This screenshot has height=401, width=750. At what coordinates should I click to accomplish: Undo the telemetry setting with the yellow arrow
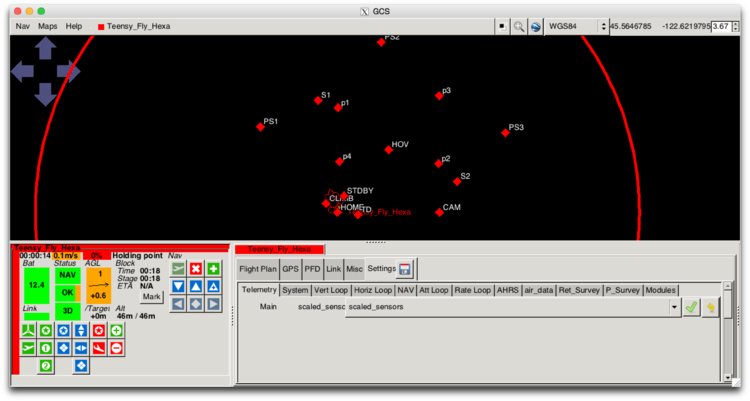point(710,307)
